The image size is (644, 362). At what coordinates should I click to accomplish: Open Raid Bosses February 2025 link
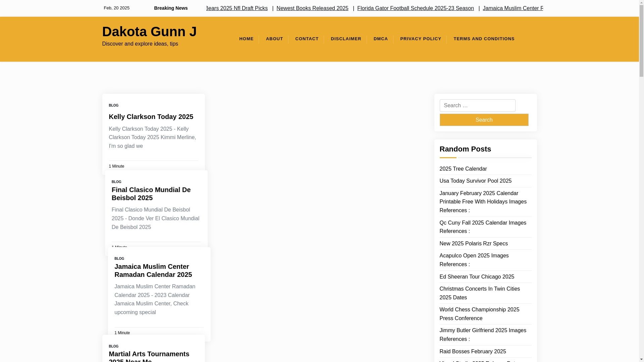(x=473, y=352)
